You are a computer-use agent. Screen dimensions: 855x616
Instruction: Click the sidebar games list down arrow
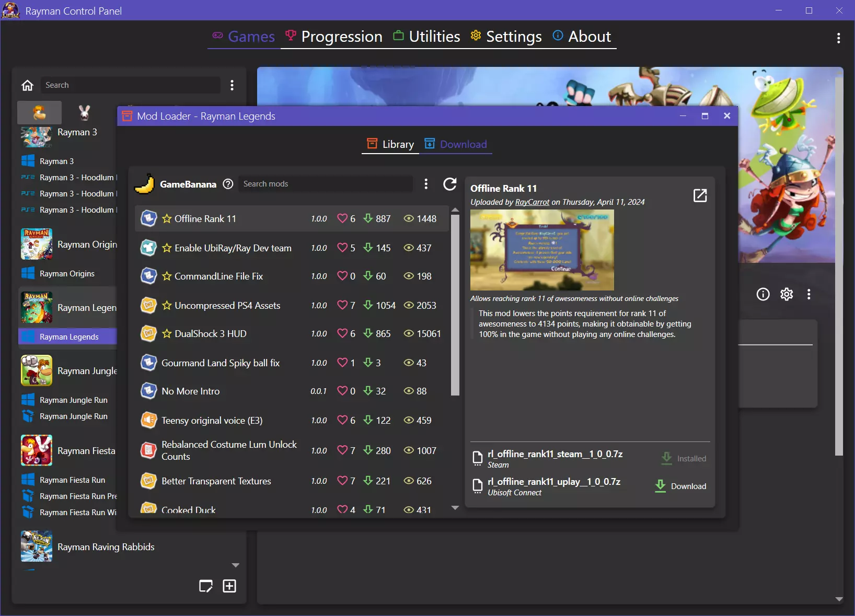point(236,565)
